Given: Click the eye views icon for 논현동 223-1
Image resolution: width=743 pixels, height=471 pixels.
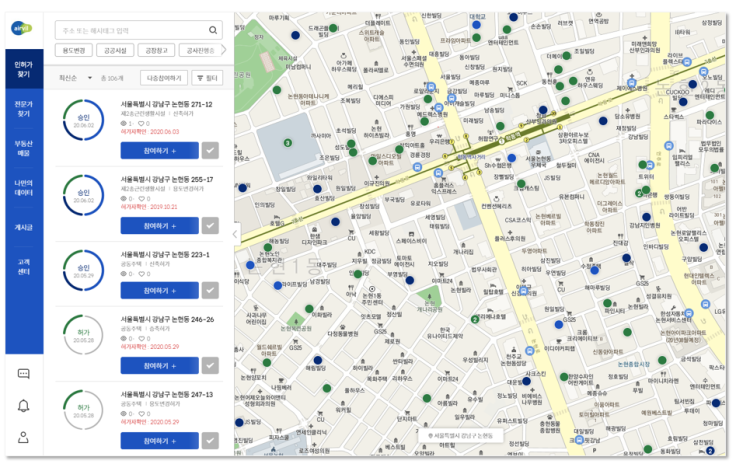Looking at the screenshot, I should pyautogui.click(x=124, y=274).
